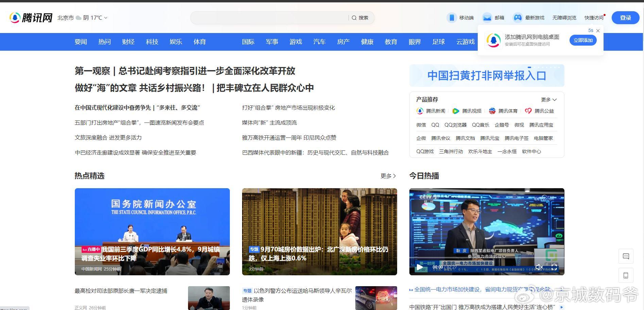The width and height of the screenshot is (644, 310).
Task: Open the 雅万高铁开通运营一周年 news link
Action: 289,137
